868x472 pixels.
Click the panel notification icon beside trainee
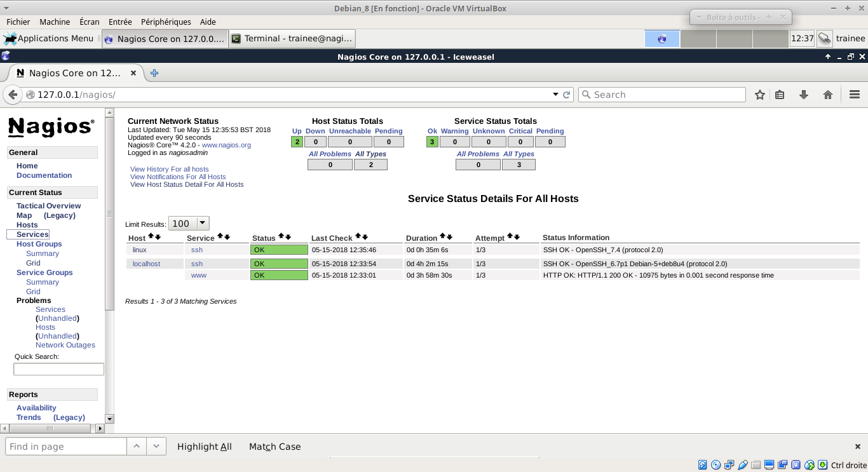pyautogui.click(x=824, y=38)
